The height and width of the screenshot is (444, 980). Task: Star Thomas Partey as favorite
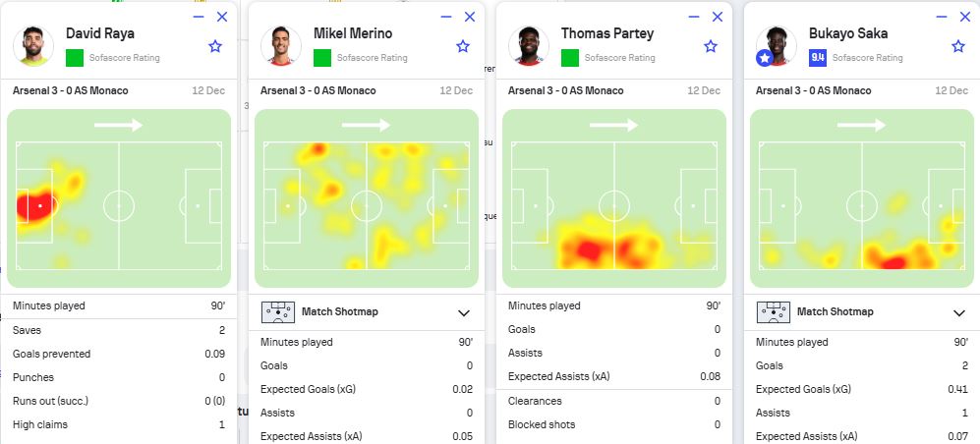tap(710, 45)
